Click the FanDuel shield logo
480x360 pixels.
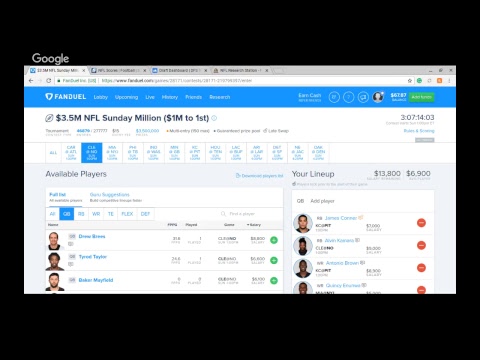click(x=49, y=97)
